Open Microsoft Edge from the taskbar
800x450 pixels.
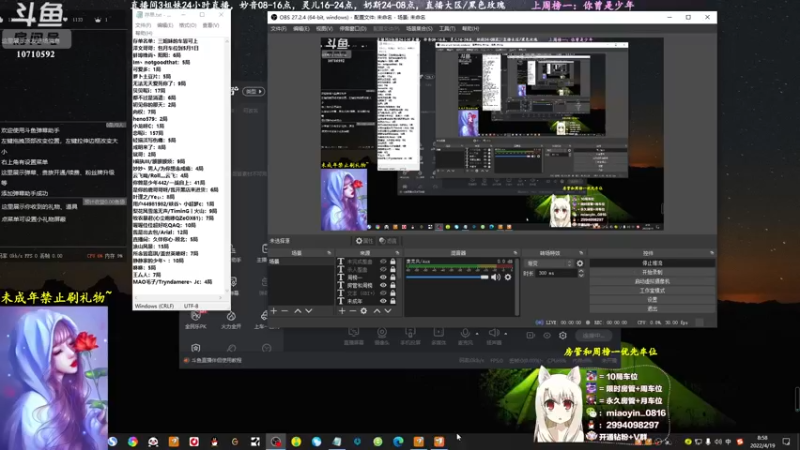tap(398, 441)
